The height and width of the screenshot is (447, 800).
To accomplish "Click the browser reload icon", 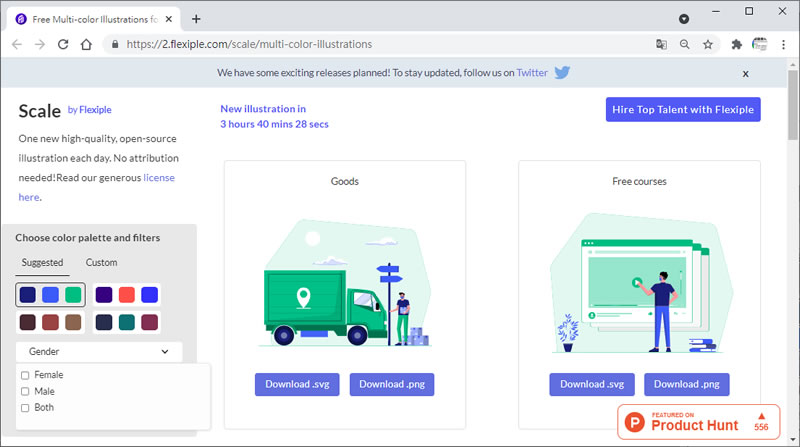I will [x=63, y=44].
